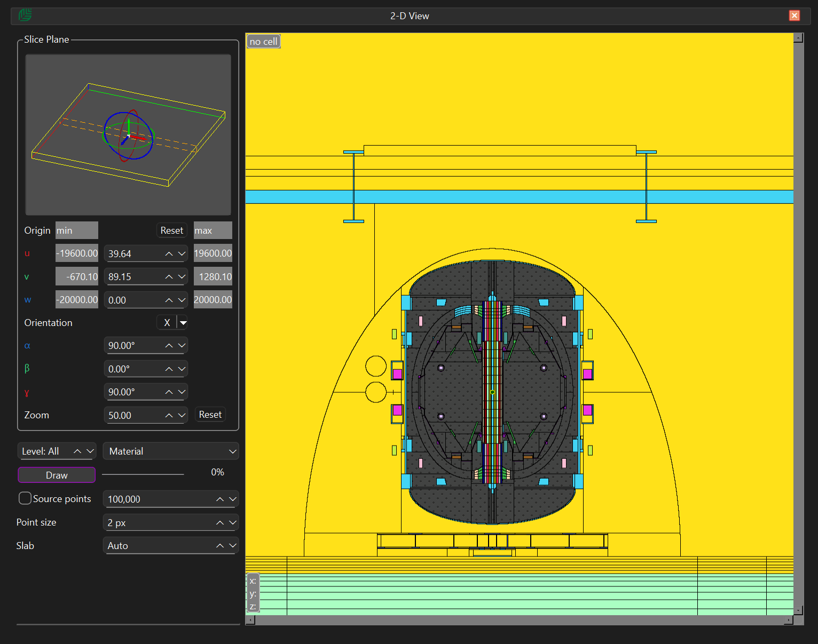Screen dimensions: 818x644
Task: Click the u max value 19600.00
Action: pos(213,253)
